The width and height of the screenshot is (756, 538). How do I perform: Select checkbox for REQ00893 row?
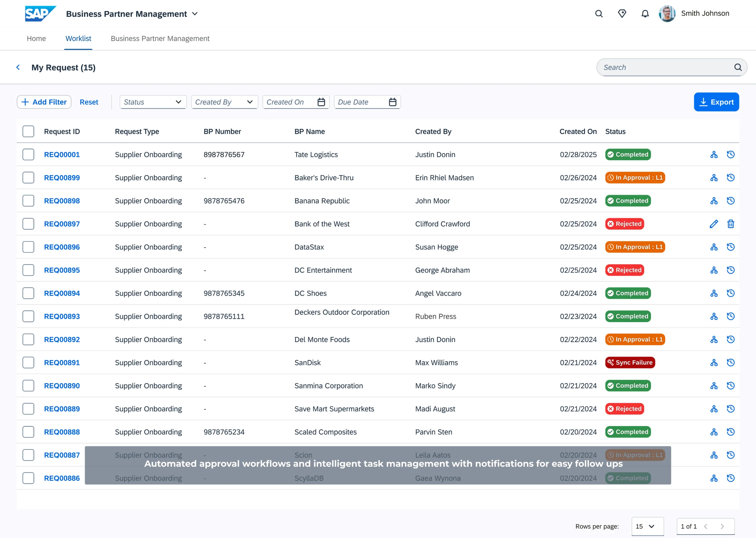[x=28, y=316]
